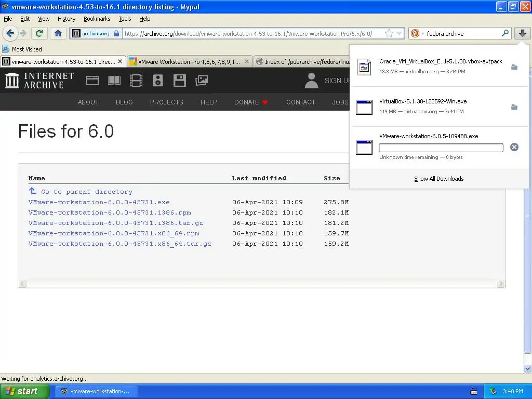
Task: Close the VMware Workstation Pro tab
Action: click(x=247, y=61)
